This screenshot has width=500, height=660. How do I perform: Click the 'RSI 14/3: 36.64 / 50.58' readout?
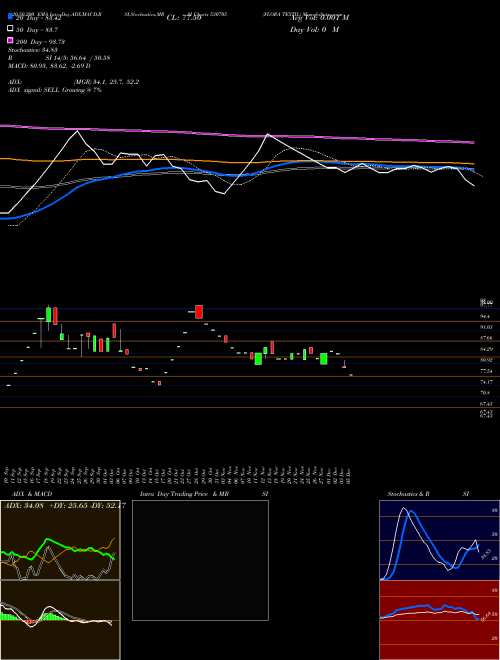[x=59, y=58]
